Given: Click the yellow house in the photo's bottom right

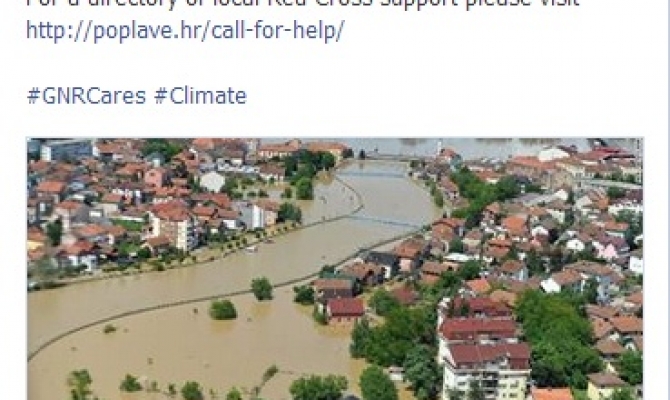Looking at the screenshot, I should (x=602, y=387).
